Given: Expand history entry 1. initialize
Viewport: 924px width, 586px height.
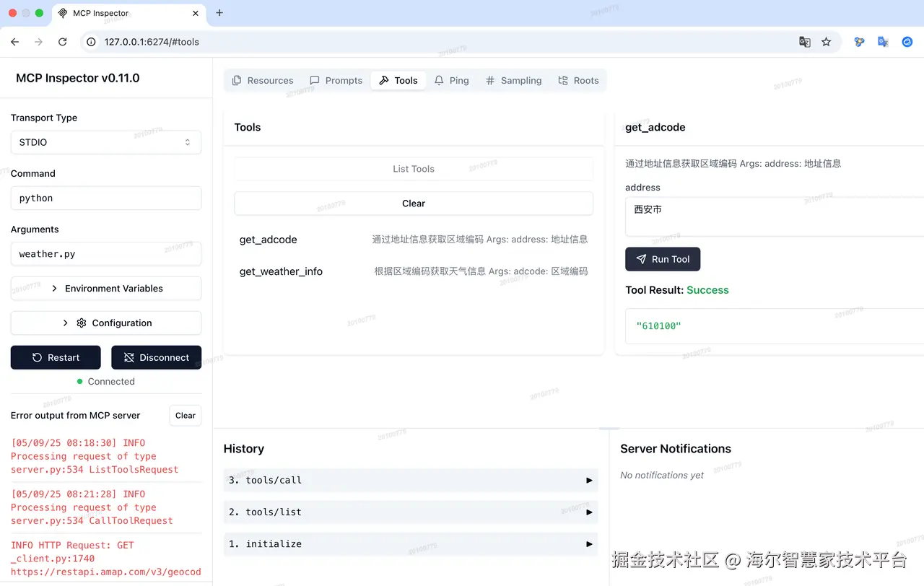Looking at the screenshot, I should (x=411, y=543).
